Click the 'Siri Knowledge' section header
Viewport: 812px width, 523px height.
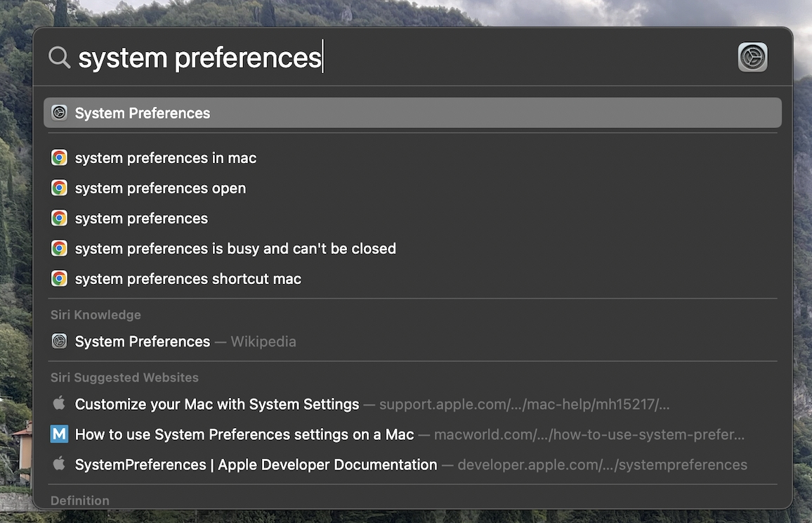point(96,315)
